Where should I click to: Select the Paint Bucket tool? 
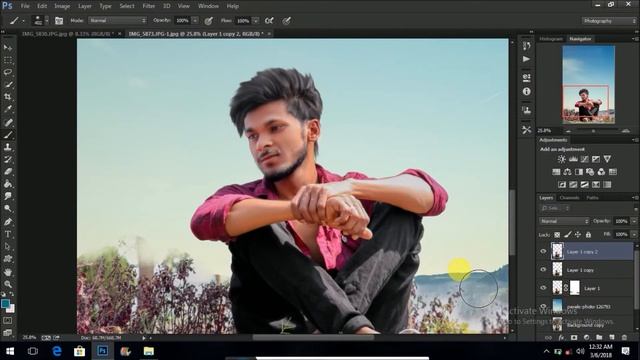pos(8,184)
